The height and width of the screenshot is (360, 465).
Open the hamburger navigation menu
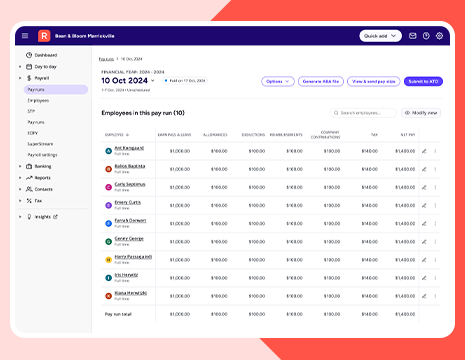click(x=25, y=36)
